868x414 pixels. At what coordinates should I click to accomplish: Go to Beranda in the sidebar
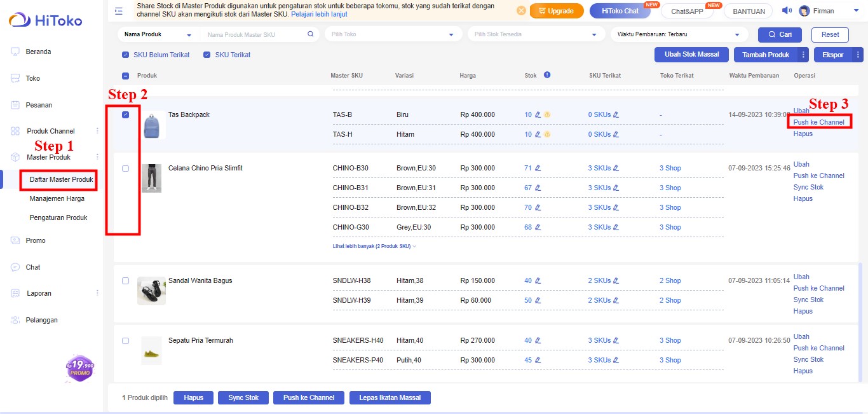38,52
